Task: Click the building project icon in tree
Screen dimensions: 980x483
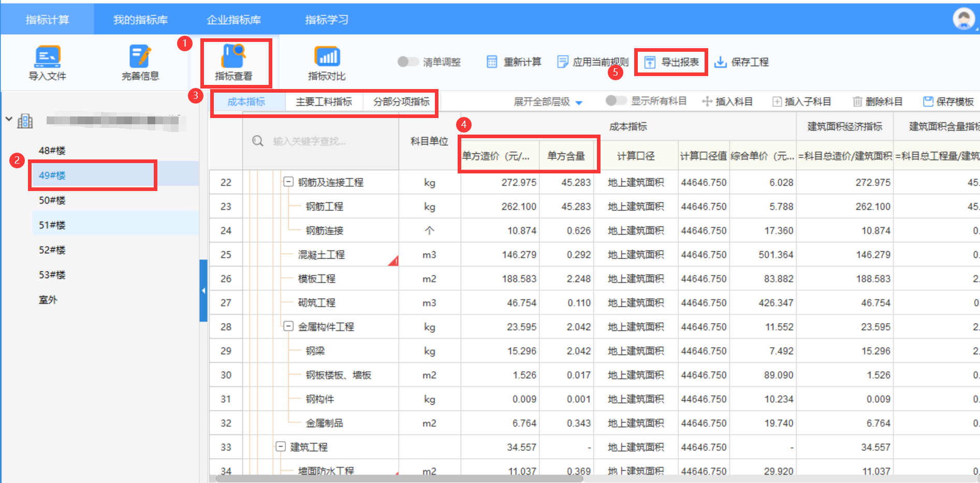Action: tap(25, 121)
